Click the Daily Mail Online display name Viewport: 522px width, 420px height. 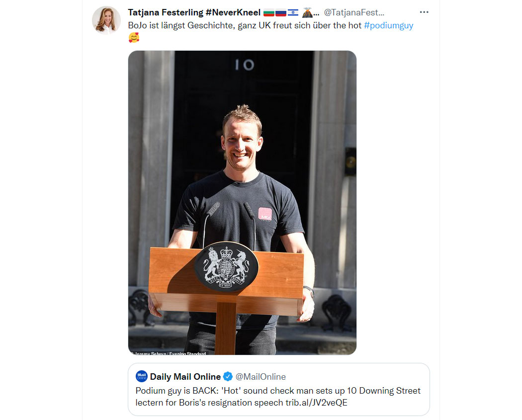click(x=185, y=377)
